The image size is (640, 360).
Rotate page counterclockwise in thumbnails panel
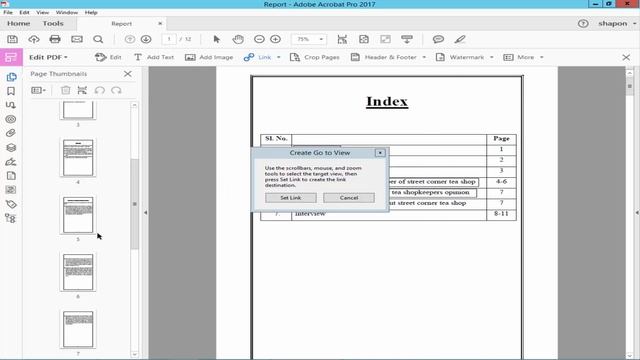tap(100, 90)
